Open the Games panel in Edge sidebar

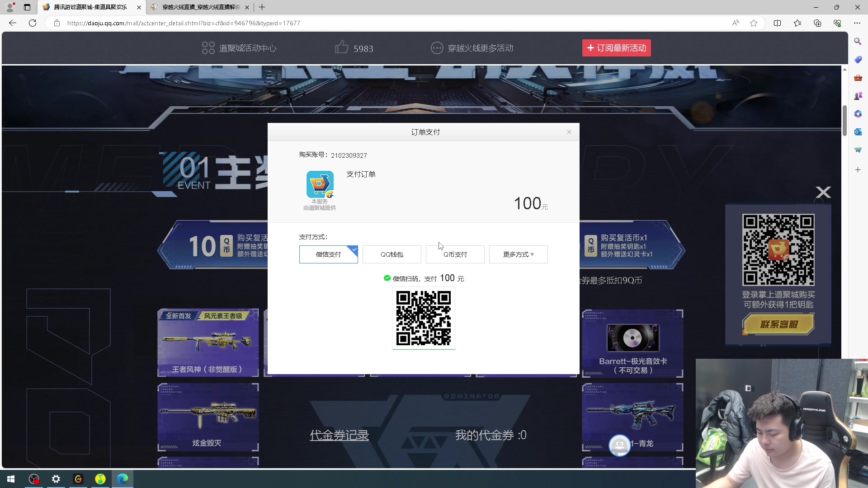click(858, 95)
